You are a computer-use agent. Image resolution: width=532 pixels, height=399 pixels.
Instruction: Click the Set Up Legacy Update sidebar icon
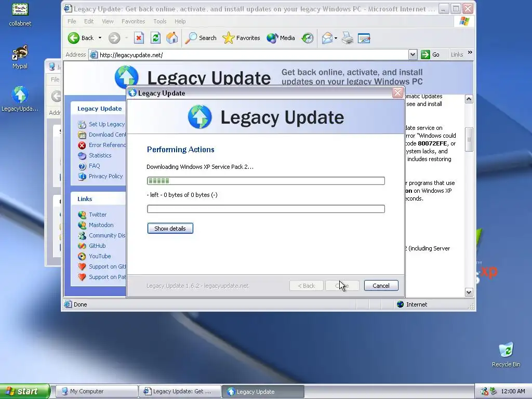(82, 125)
